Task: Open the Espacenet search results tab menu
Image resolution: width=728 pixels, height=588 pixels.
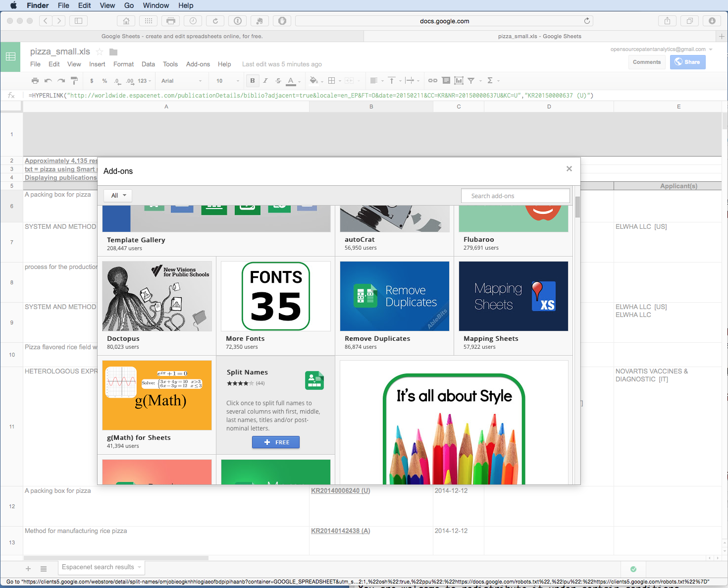Action: point(140,567)
